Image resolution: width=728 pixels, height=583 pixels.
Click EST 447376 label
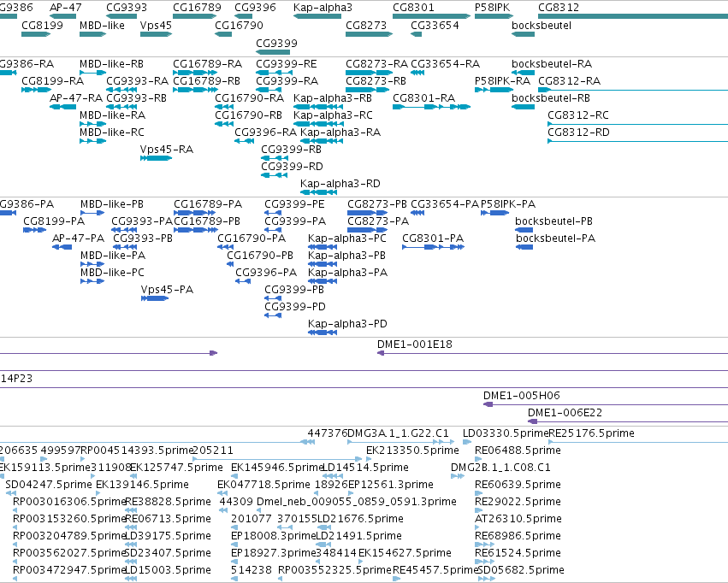328,433
